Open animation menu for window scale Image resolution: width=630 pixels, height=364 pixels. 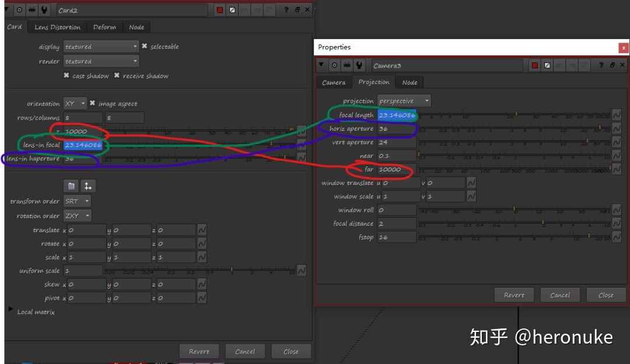[471, 197]
